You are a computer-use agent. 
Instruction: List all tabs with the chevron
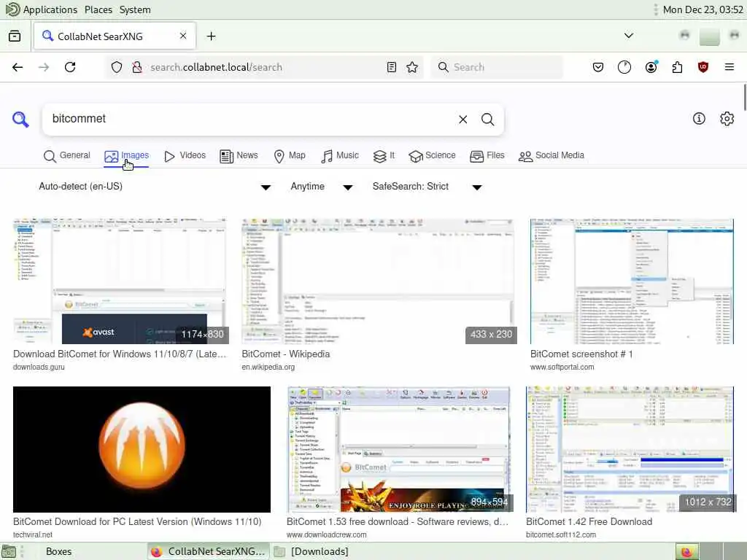coord(629,36)
